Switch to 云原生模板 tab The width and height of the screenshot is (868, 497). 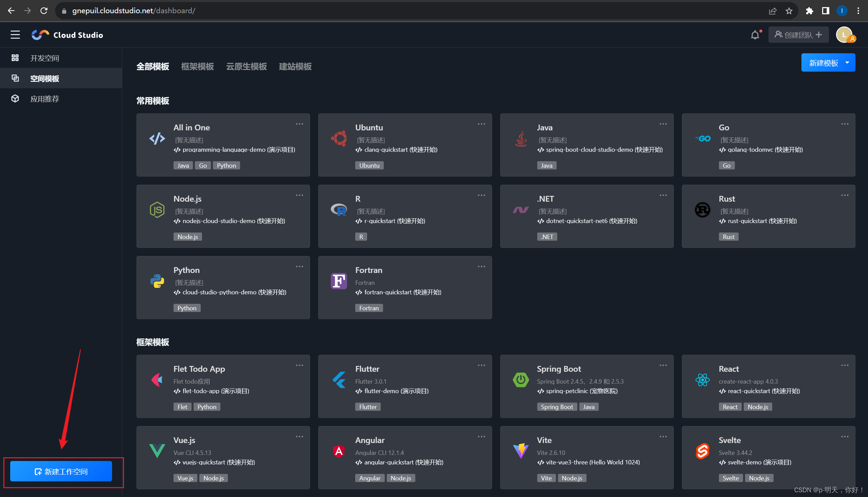[x=246, y=67]
